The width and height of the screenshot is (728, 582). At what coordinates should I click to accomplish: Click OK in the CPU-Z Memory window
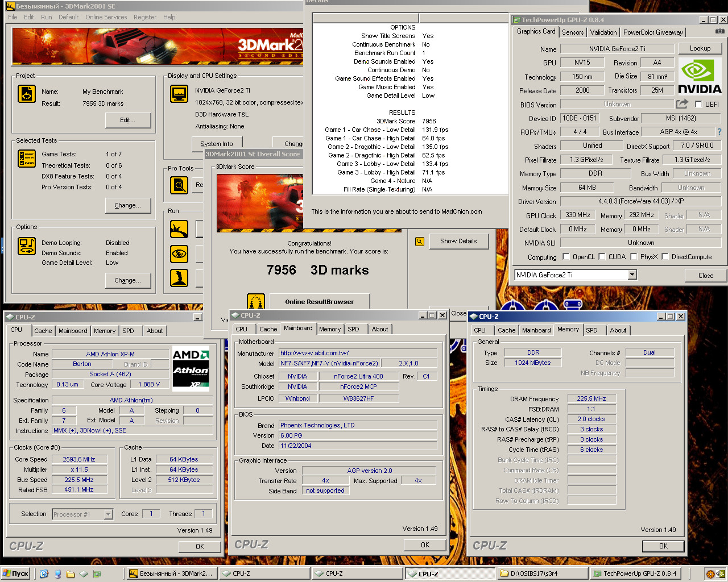(663, 546)
